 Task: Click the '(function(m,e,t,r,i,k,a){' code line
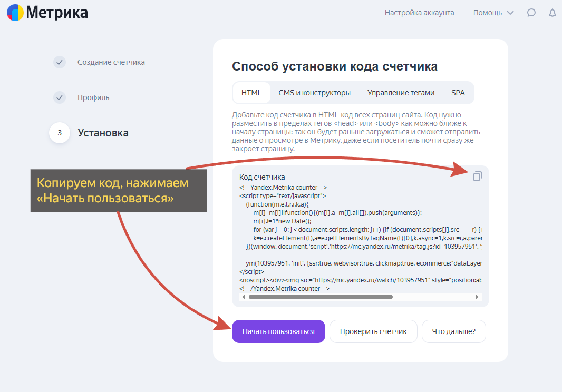pyautogui.click(x=277, y=204)
